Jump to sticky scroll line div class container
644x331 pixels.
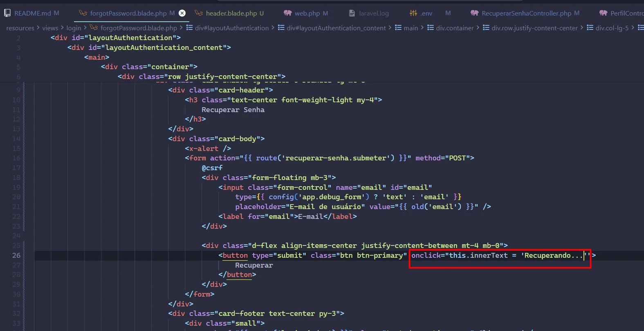[149, 67]
